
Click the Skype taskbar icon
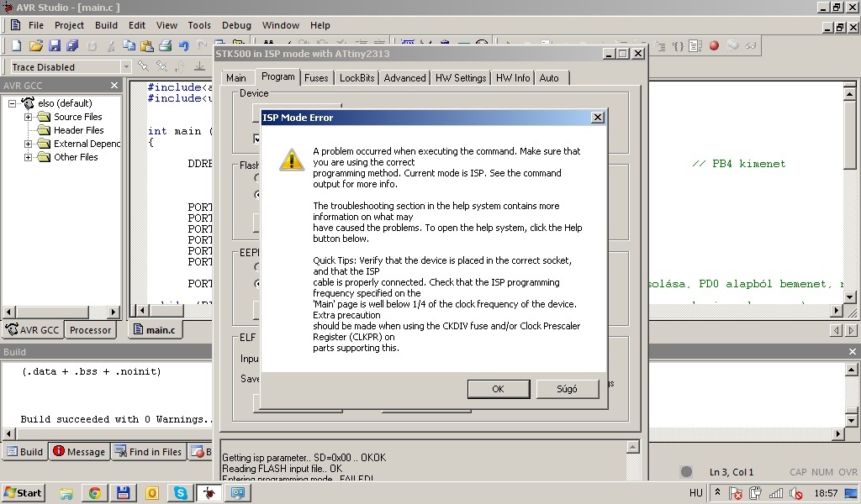[180, 492]
